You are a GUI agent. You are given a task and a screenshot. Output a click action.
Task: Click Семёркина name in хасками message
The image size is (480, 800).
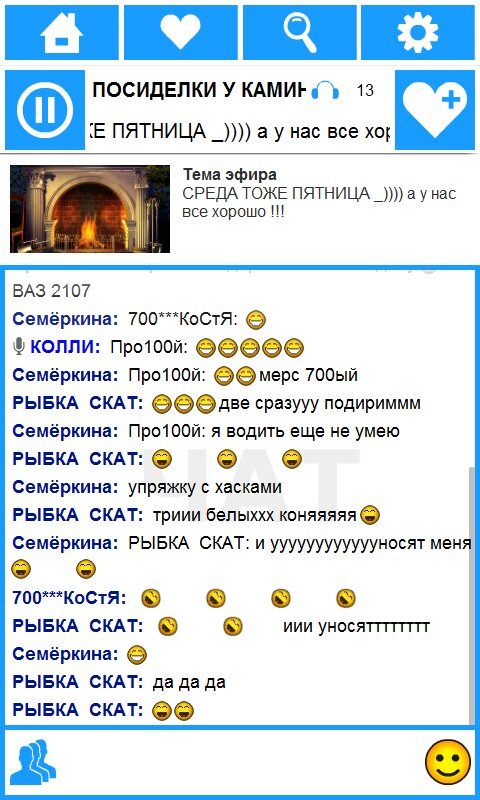click(x=65, y=487)
